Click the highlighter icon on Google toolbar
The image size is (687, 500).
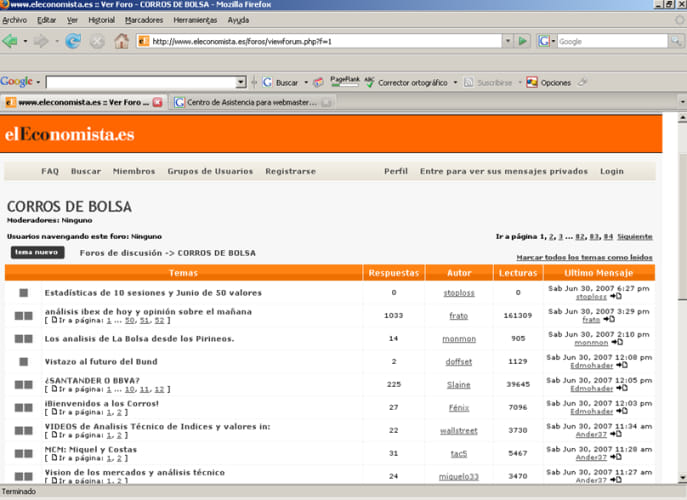[x=582, y=82]
